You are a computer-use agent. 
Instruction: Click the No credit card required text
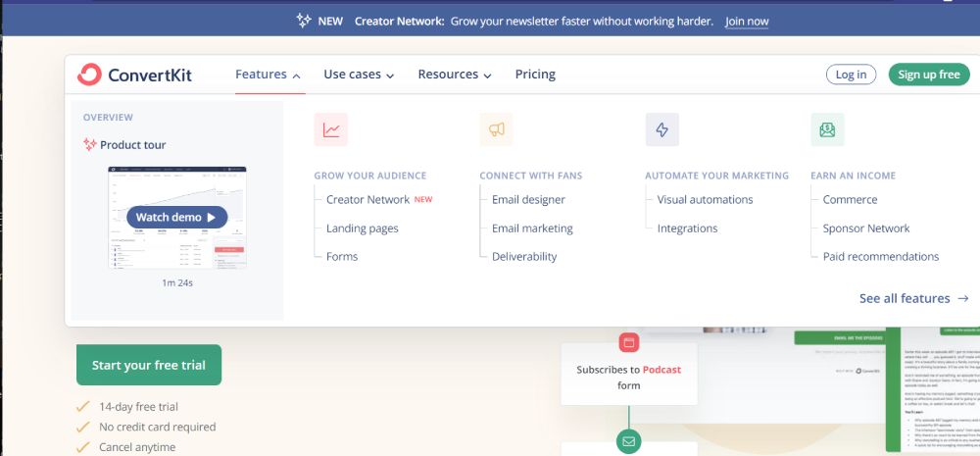(x=158, y=427)
